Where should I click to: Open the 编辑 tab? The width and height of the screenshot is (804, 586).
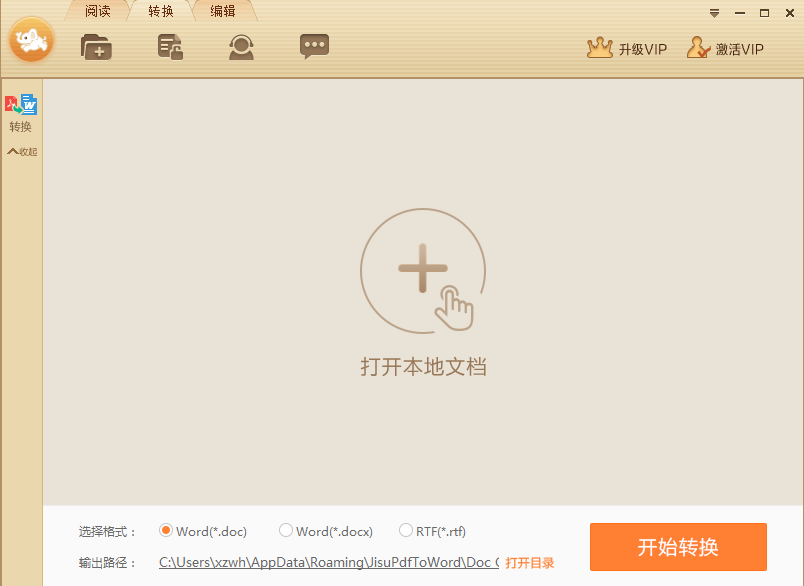point(222,11)
